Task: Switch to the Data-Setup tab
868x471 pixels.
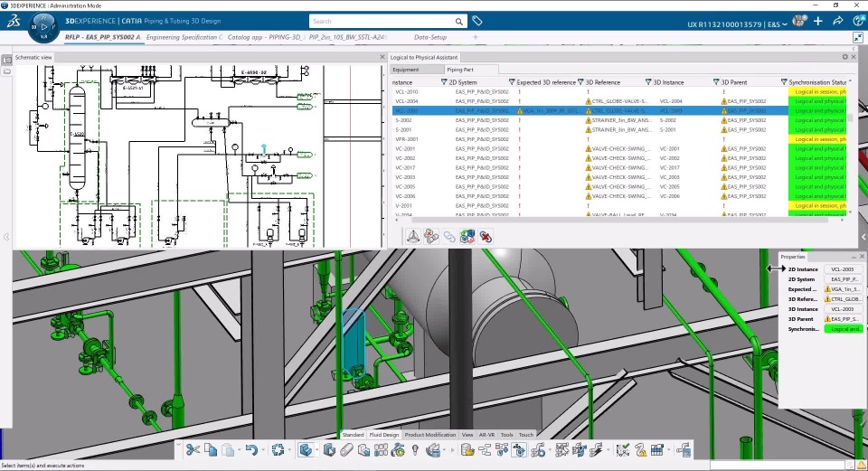Action: coord(430,37)
